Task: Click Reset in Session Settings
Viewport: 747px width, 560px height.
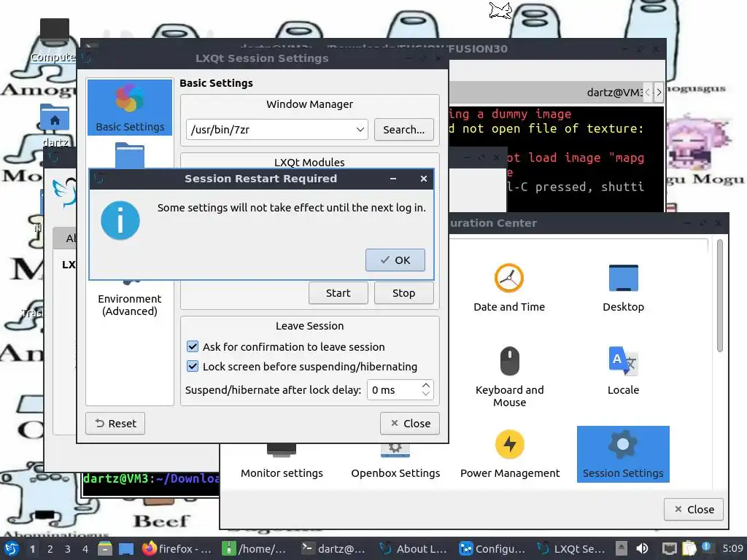Action: point(115,424)
